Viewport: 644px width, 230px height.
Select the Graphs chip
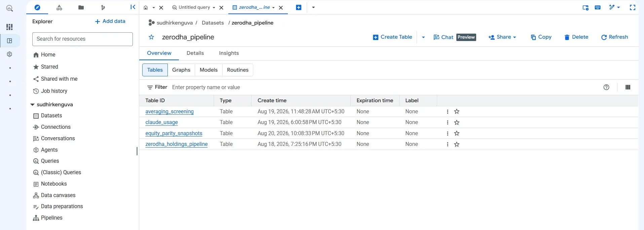pyautogui.click(x=181, y=70)
